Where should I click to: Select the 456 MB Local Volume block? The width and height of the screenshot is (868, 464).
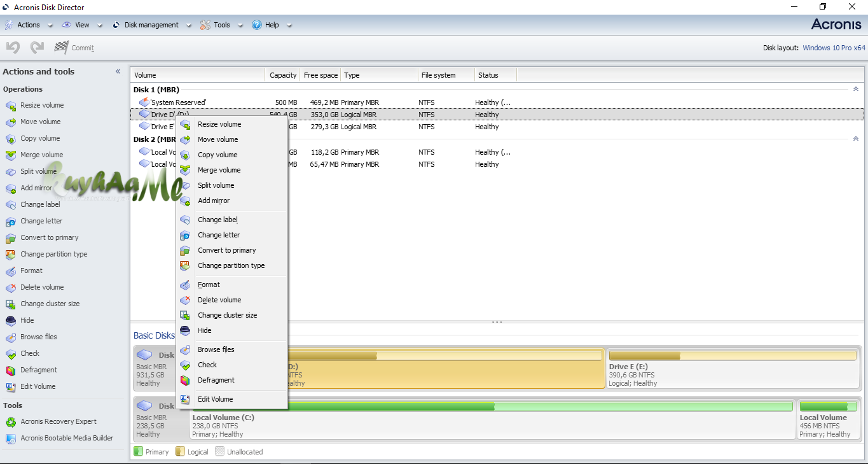pyautogui.click(x=829, y=419)
